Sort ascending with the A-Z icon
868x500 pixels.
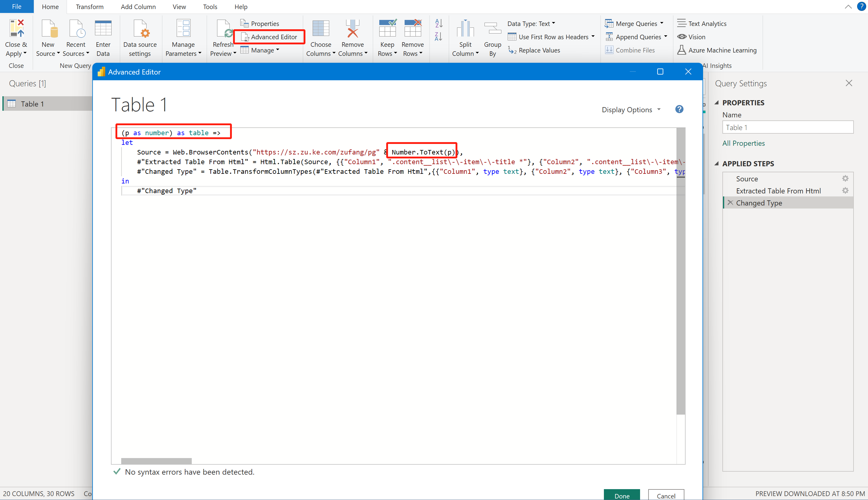[x=438, y=23]
